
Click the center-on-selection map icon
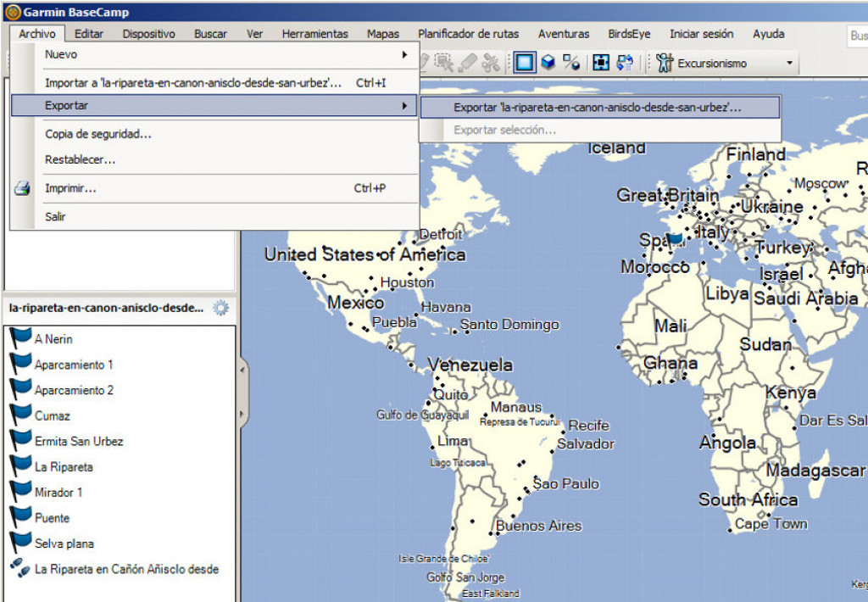601,63
